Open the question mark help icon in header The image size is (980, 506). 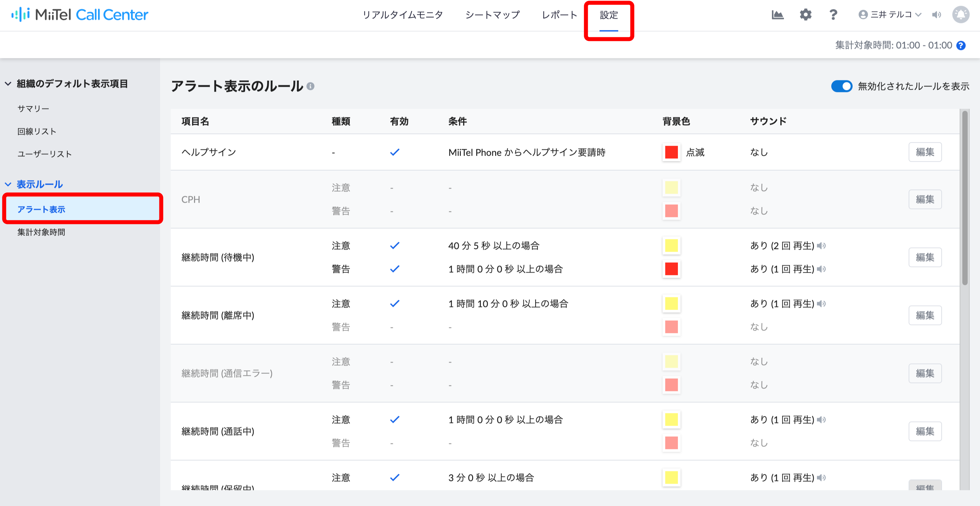pos(833,15)
